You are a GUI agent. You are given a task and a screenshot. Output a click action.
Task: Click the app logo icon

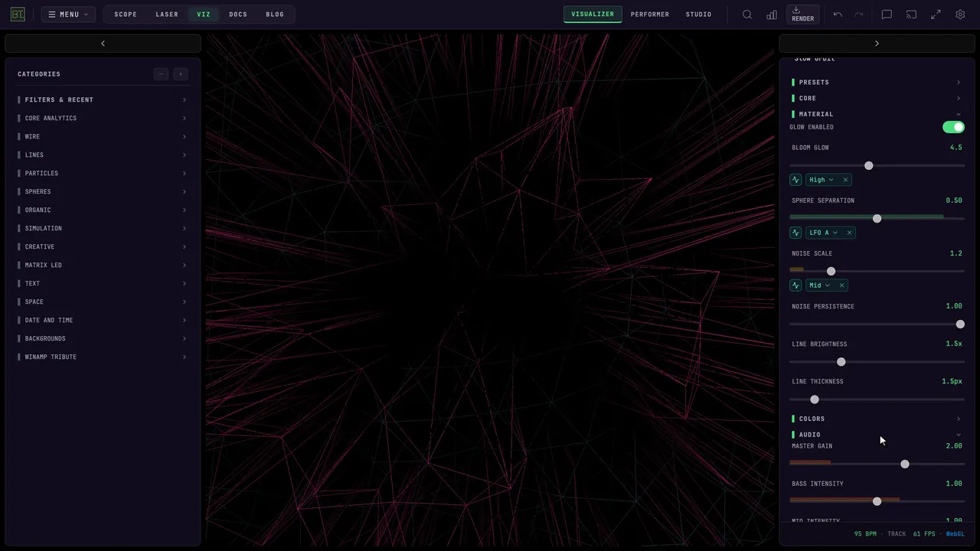[x=18, y=14]
